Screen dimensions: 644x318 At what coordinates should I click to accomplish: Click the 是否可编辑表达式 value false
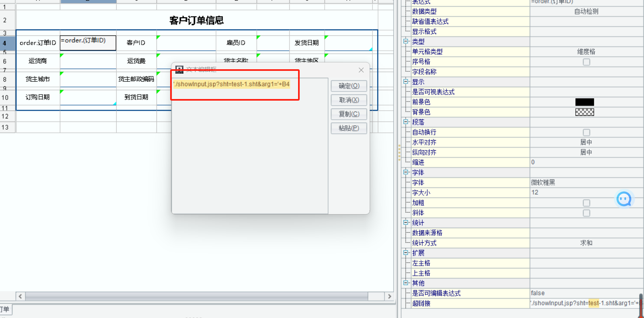tap(586, 293)
